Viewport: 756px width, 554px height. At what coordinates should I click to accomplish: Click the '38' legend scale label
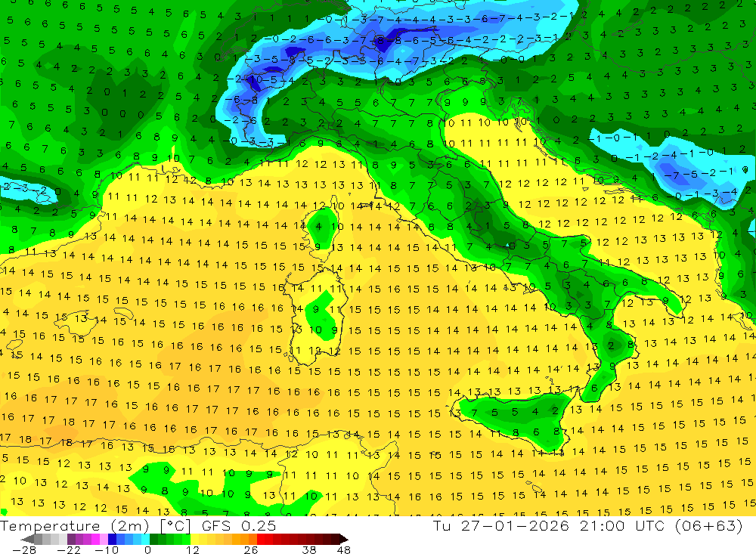[x=309, y=549]
